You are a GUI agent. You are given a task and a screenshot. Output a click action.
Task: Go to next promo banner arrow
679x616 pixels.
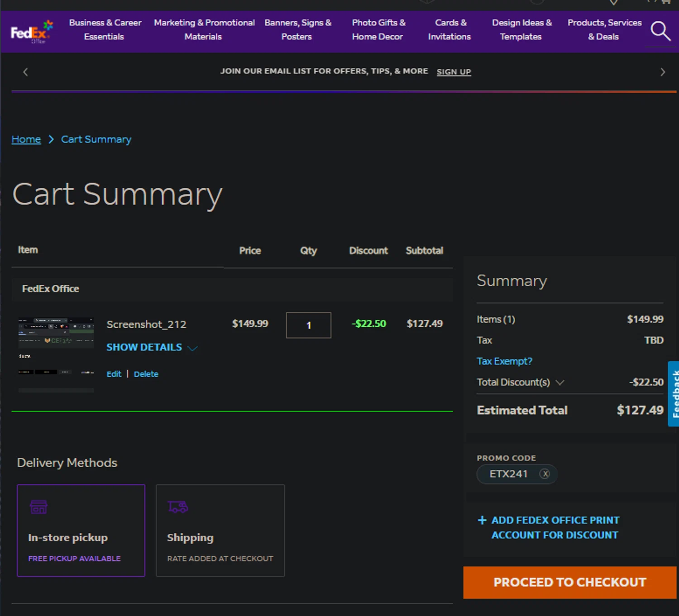point(663,72)
